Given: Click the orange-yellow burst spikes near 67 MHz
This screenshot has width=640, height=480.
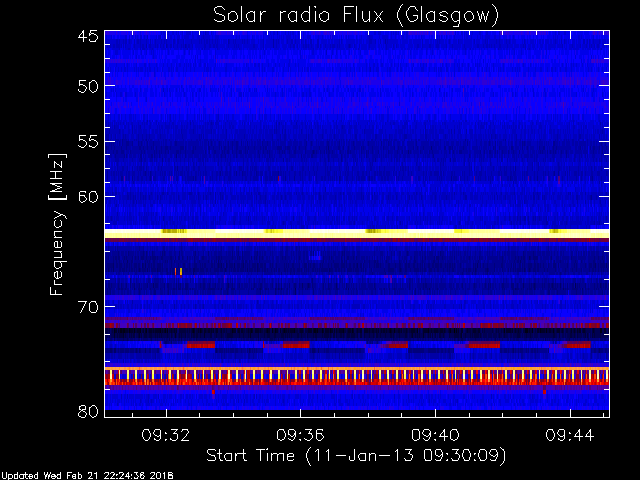Looking at the screenshot, I should [x=178, y=272].
